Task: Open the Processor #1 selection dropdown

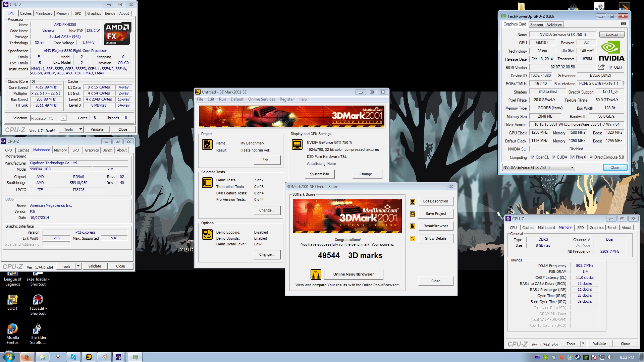Action: [48, 118]
